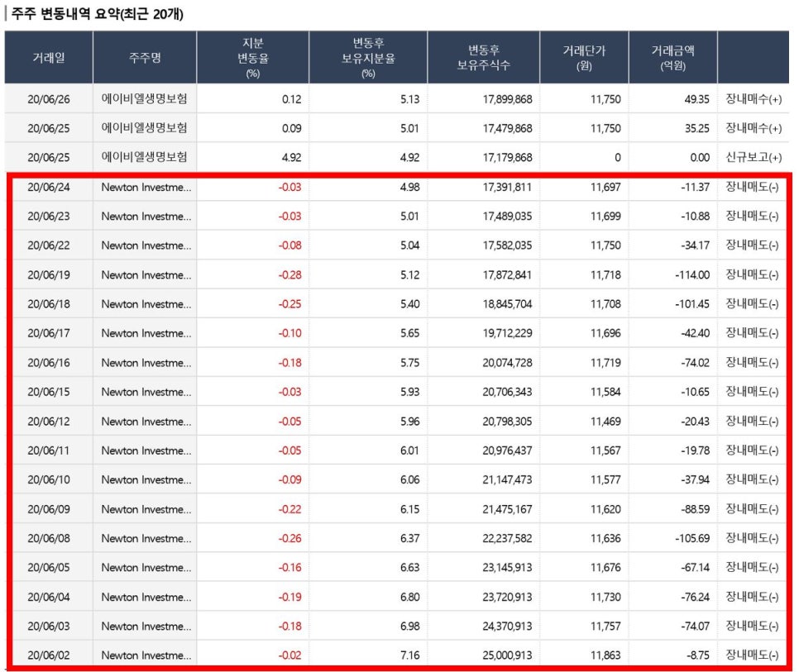Click 장내매수(+) in the 20/06/26 row
This screenshot has width=799, height=672.
tap(754, 99)
